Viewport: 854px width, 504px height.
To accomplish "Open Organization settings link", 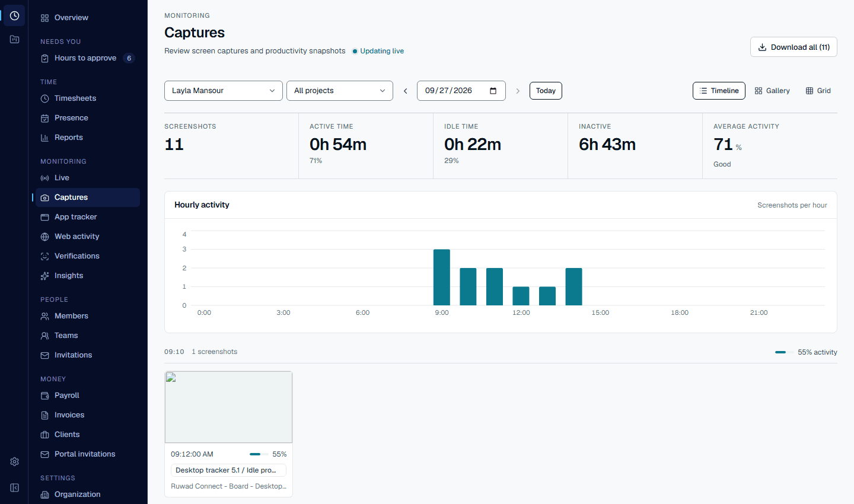I will (88, 495).
